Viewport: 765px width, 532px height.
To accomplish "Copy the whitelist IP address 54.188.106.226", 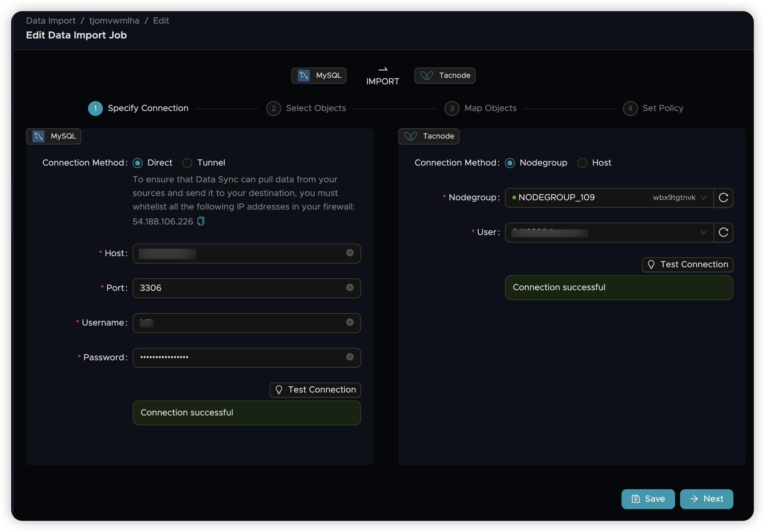I will click(201, 221).
